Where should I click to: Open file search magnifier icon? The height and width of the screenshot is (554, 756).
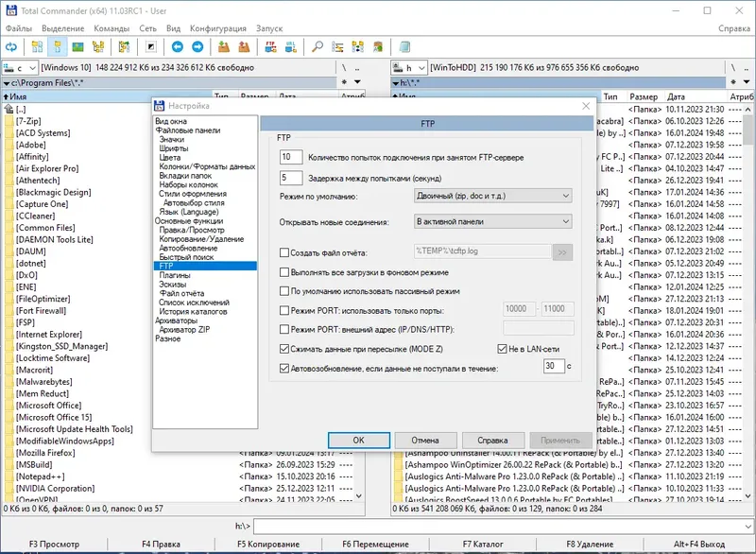(x=318, y=46)
